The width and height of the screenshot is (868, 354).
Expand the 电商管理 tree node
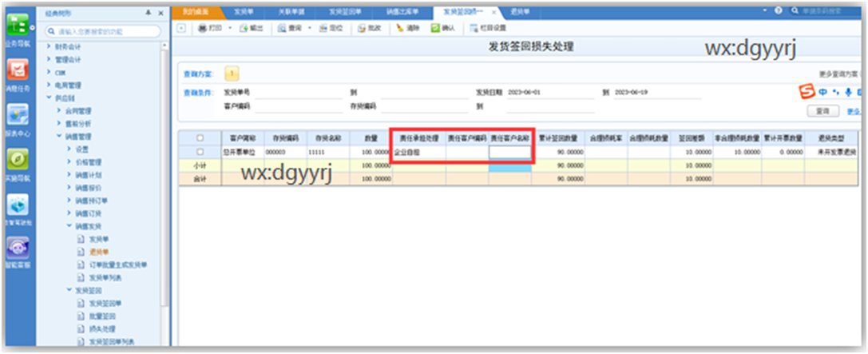click(50, 85)
